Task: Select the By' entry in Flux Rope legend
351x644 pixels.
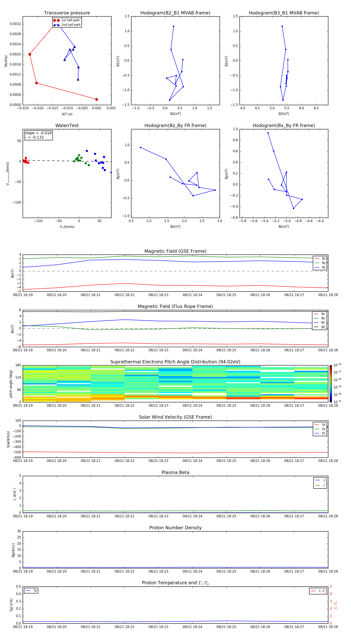Action: (x=320, y=318)
